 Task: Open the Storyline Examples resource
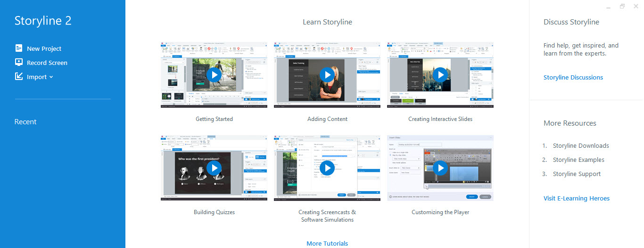tap(578, 160)
